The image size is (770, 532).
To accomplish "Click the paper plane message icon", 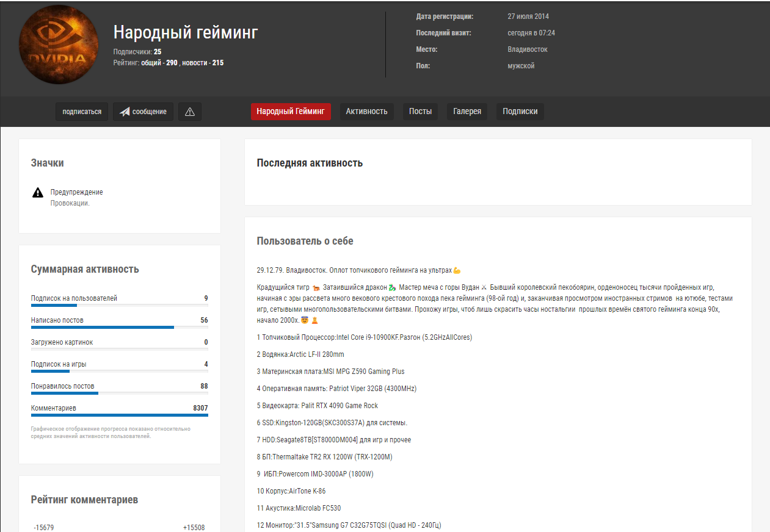I will (x=125, y=112).
